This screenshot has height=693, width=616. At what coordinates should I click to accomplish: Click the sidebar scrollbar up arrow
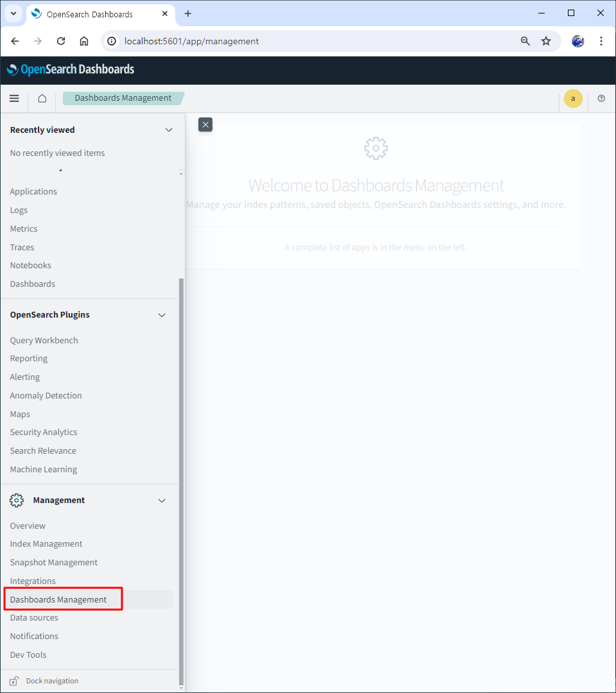point(181,174)
